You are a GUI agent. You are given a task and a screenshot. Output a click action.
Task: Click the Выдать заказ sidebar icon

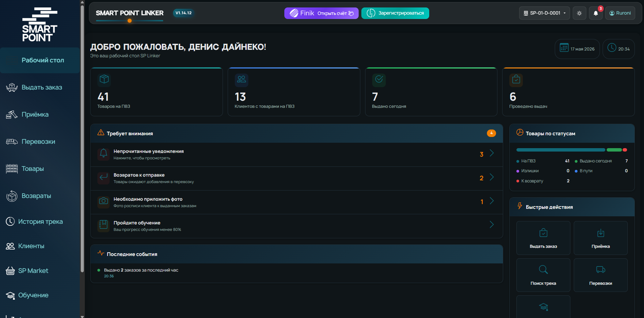coord(12,87)
